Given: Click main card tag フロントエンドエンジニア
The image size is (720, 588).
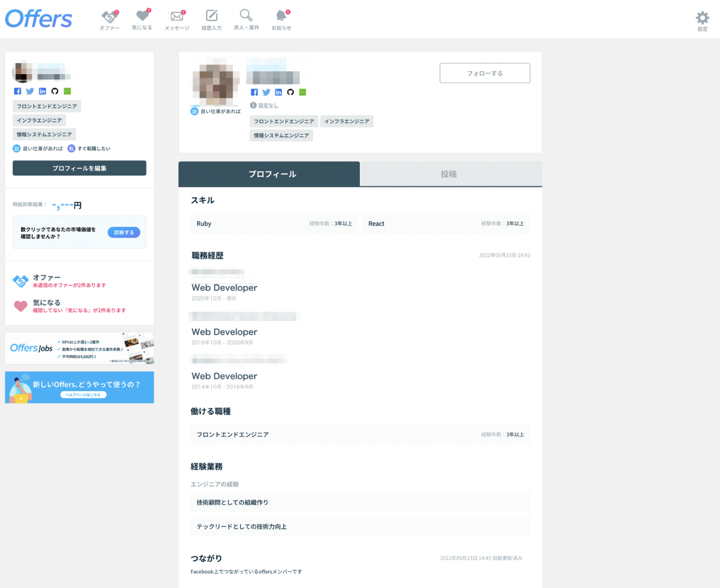Looking at the screenshot, I should 284,121.
